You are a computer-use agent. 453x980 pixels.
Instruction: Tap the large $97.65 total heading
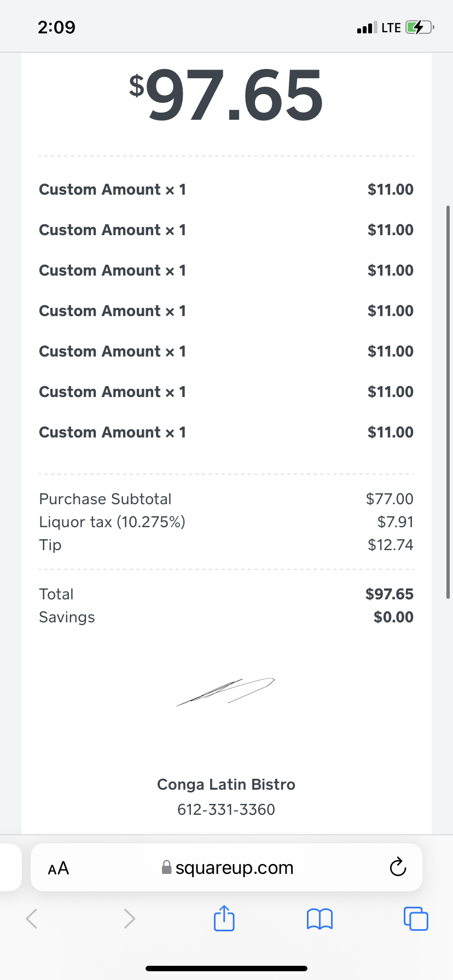click(x=226, y=96)
